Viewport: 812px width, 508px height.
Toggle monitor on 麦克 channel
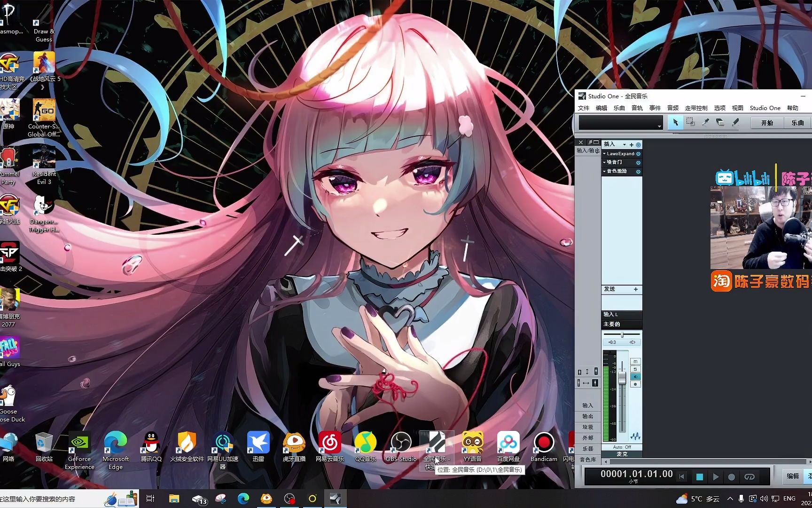click(635, 377)
